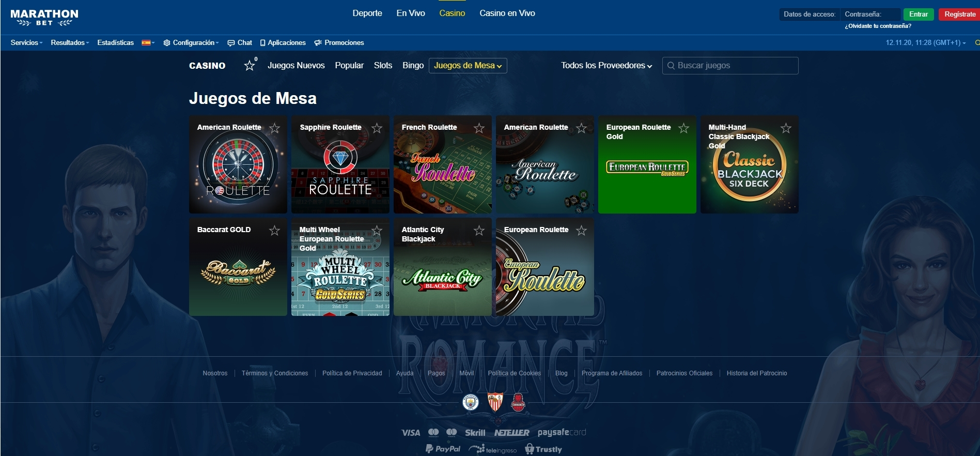The image size is (980, 456).
Task: Click the Marathon Bet logo
Action: tap(44, 17)
